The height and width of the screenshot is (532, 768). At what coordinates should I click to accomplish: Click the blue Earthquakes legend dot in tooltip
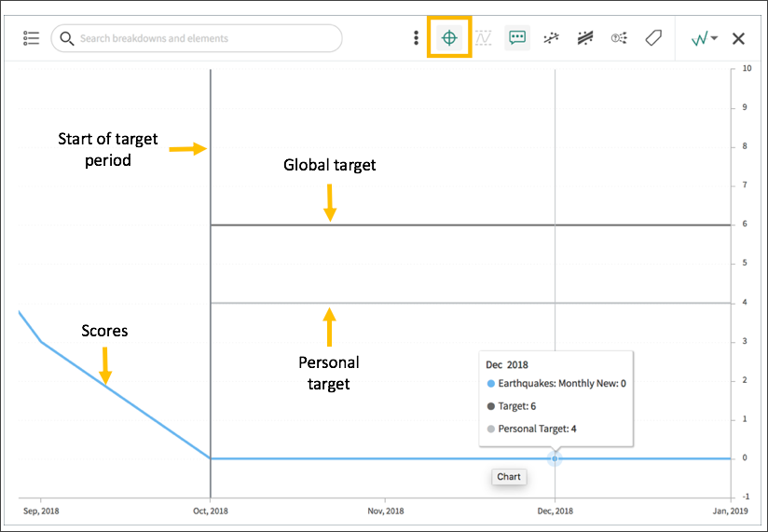click(x=491, y=384)
